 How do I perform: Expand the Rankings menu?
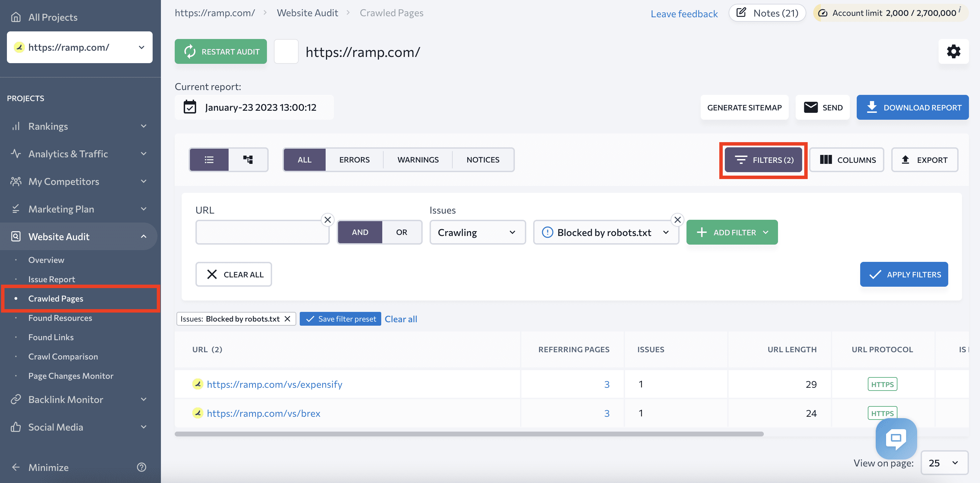tap(143, 126)
